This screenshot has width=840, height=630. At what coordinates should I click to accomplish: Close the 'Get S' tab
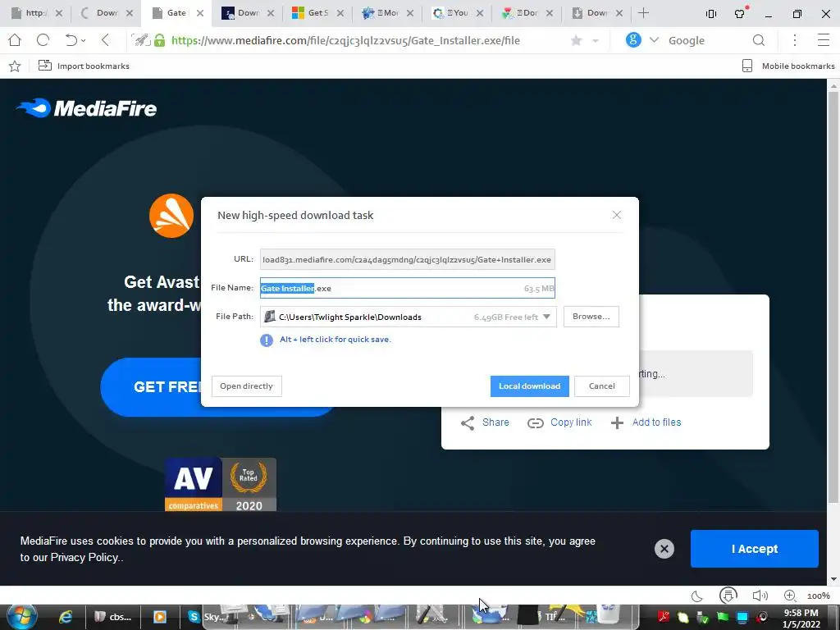(x=340, y=13)
